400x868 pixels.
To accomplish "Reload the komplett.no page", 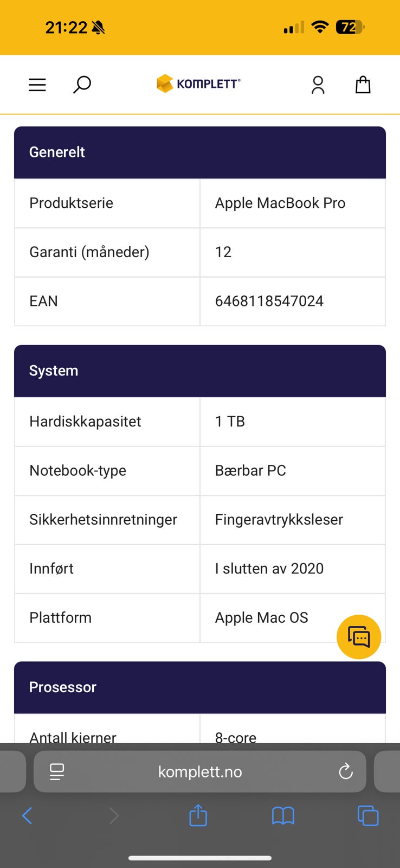I will (x=346, y=771).
